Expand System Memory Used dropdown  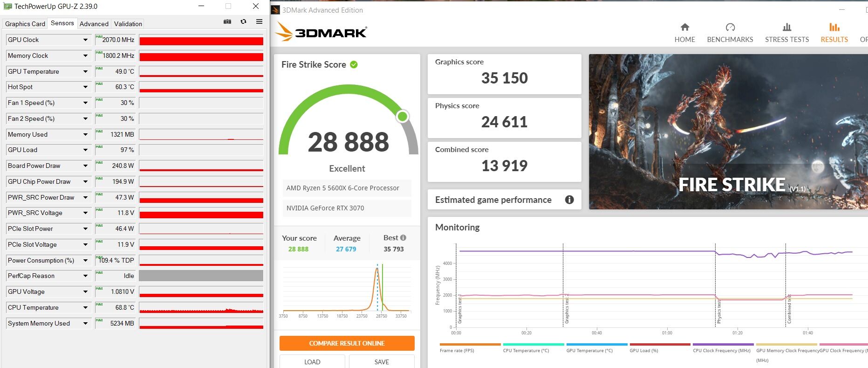85,324
